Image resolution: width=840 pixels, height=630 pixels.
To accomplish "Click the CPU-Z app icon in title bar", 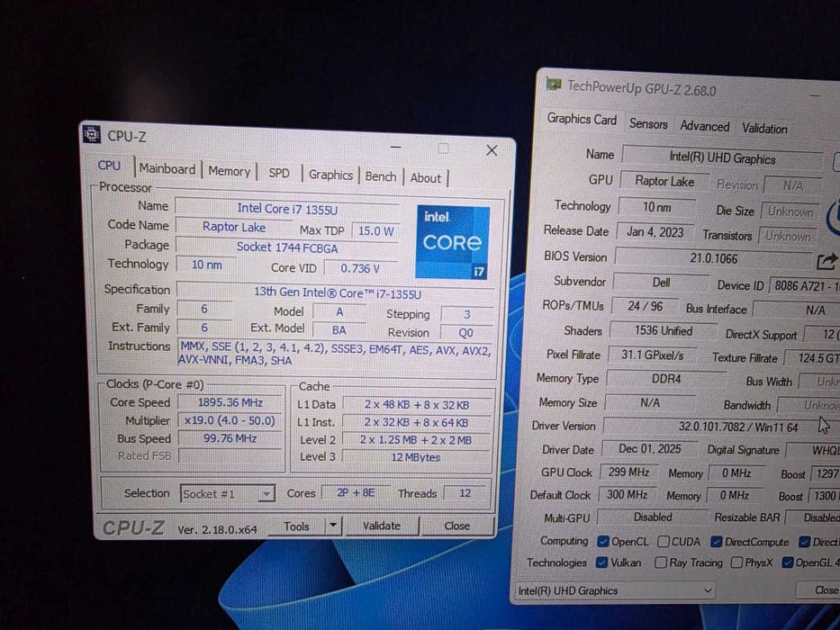I will (92, 134).
